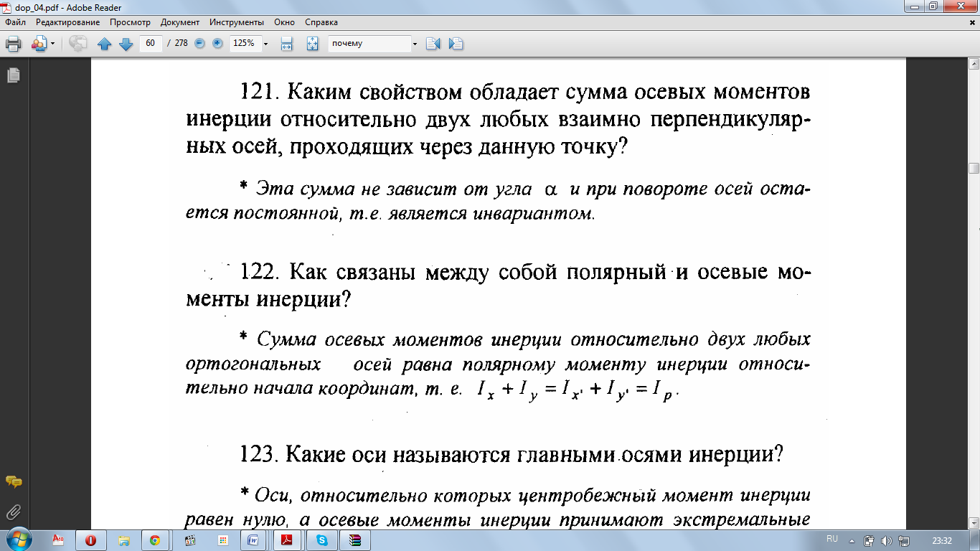The image size is (980, 551).
Task: Zoom in with the plus button
Action: 217,44
